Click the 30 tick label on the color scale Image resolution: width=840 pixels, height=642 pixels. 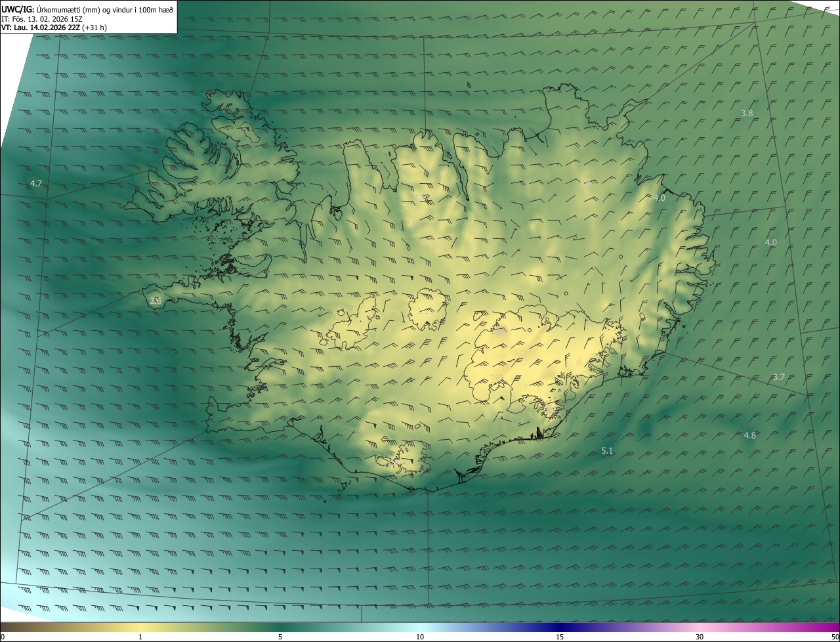(700, 637)
